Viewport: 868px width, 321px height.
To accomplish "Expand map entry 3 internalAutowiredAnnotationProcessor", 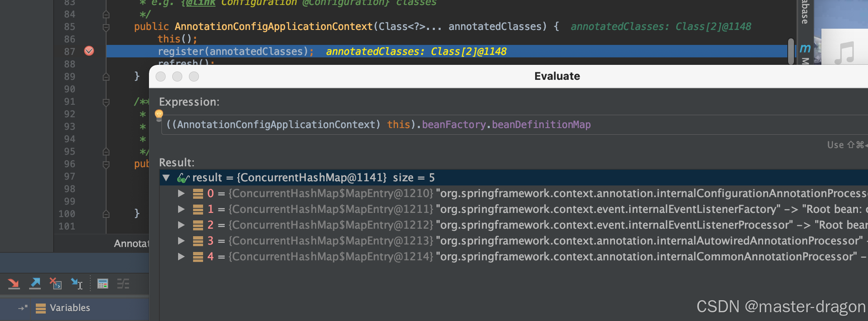I will [181, 241].
